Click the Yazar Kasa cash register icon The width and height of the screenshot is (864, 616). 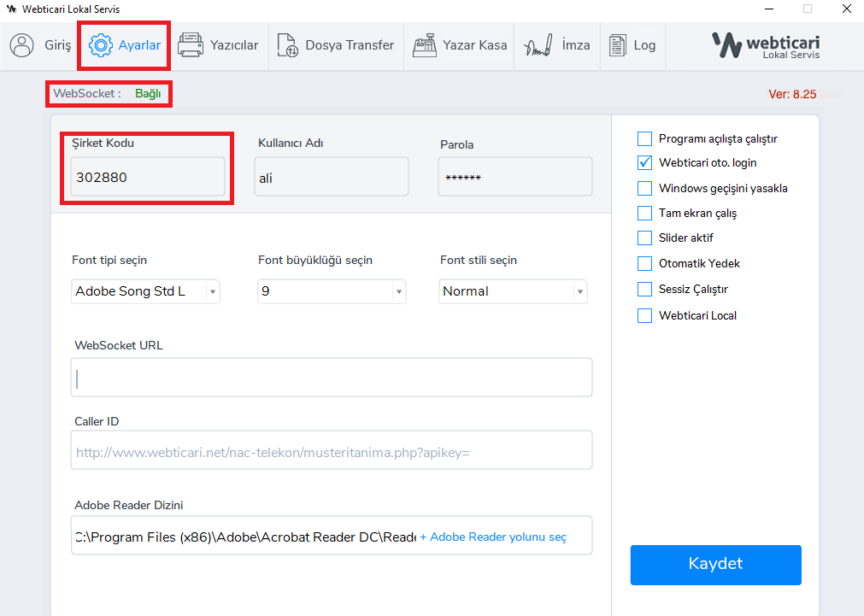click(x=425, y=45)
